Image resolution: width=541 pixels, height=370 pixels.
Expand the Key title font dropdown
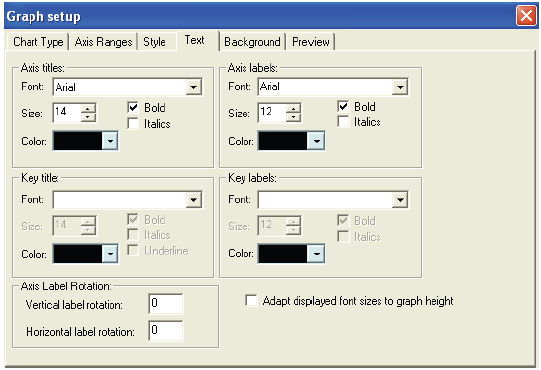pos(194,200)
